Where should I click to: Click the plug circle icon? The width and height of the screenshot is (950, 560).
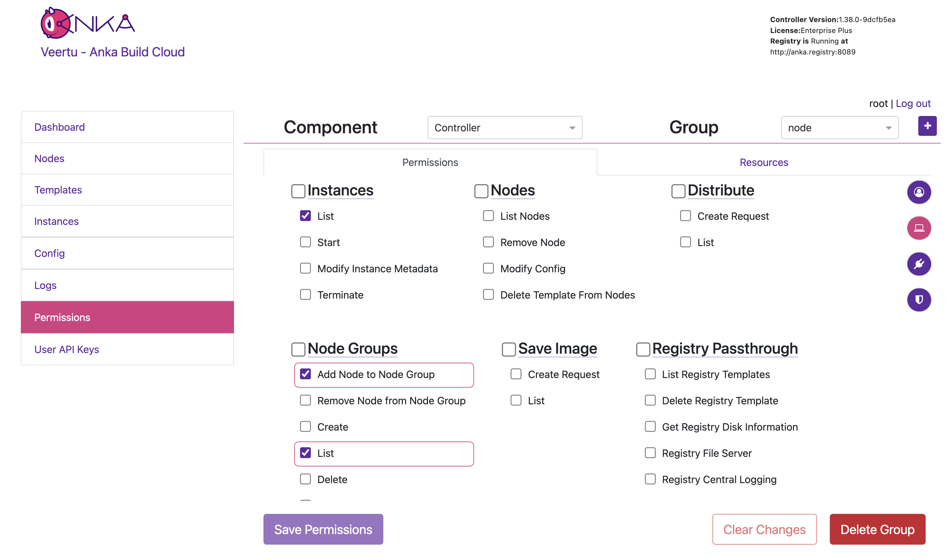(x=918, y=264)
